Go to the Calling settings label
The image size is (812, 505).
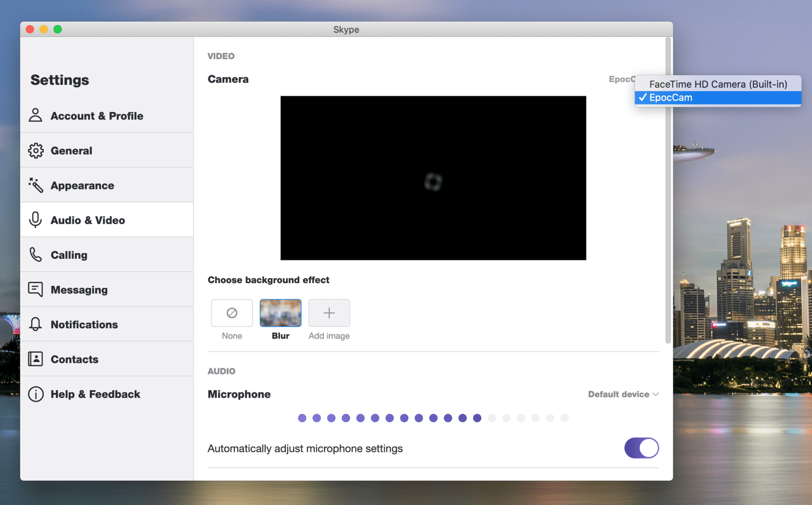click(69, 255)
